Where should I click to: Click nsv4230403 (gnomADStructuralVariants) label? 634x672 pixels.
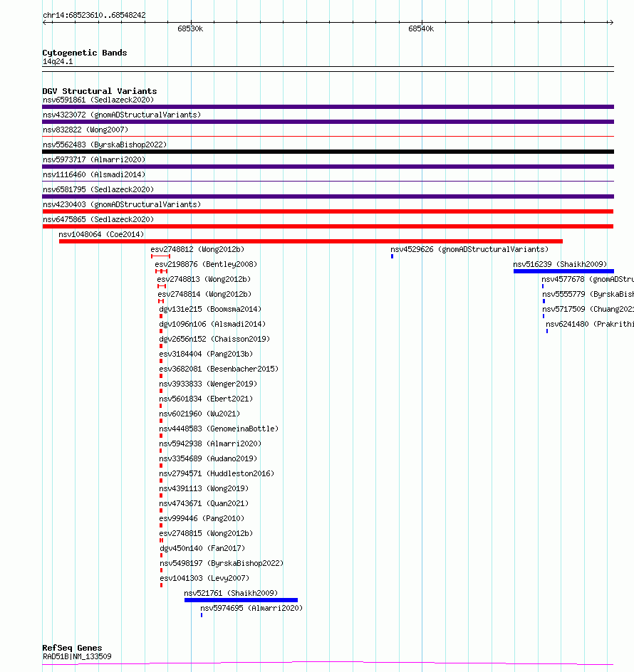122,204
